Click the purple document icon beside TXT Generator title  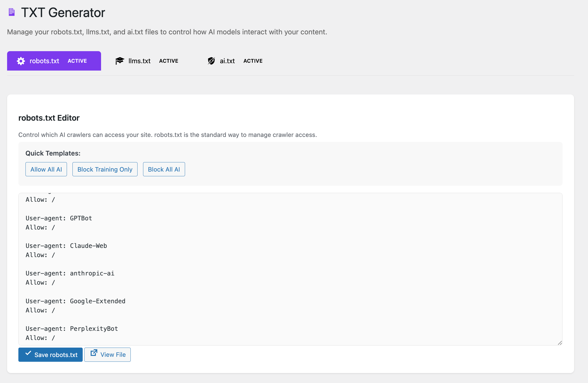11,12
